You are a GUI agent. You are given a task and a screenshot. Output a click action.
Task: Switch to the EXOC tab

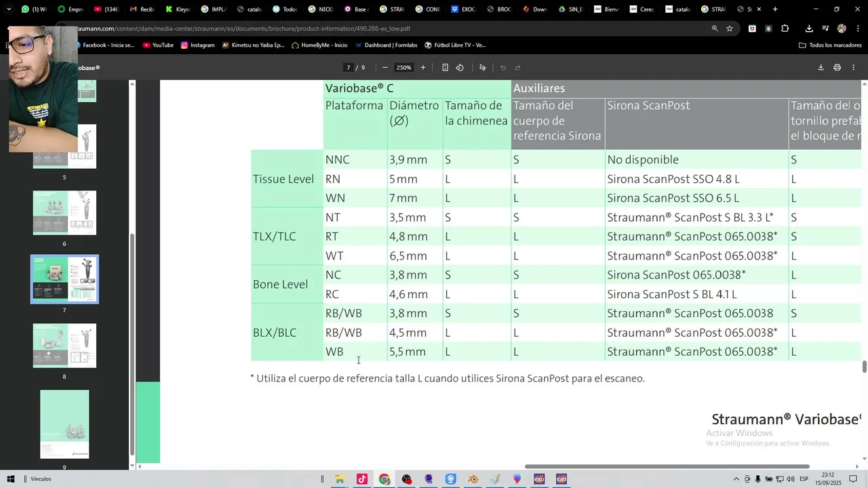click(x=463, y=9)
